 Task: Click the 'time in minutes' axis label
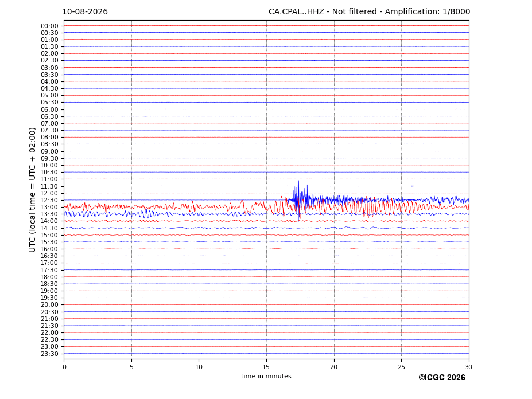[266, 376]
